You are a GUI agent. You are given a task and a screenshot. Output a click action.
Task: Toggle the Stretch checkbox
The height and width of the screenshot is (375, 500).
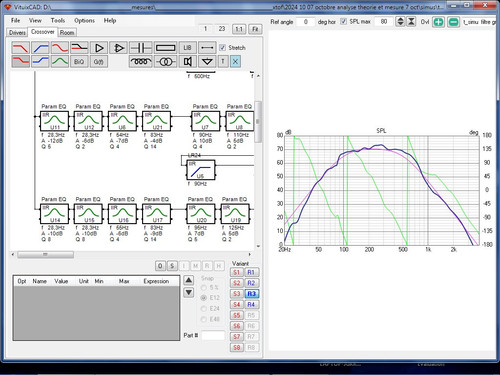pyautogui.click(x=222, y=48)
